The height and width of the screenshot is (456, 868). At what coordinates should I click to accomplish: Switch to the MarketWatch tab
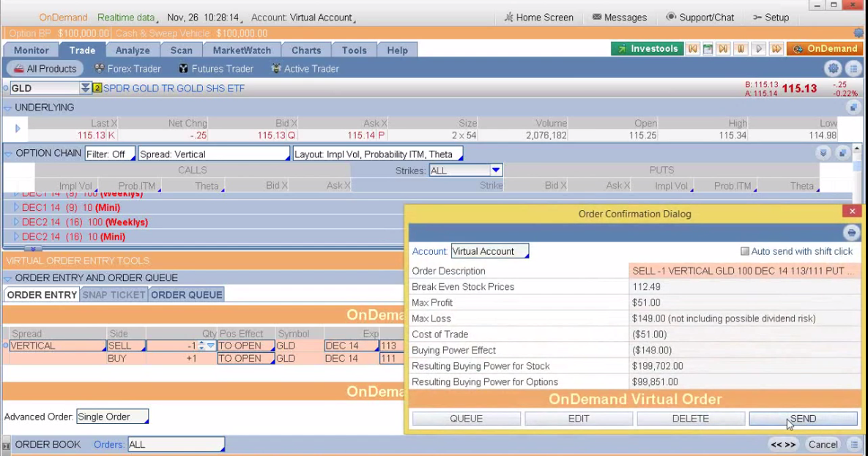[x=242, y=50]
